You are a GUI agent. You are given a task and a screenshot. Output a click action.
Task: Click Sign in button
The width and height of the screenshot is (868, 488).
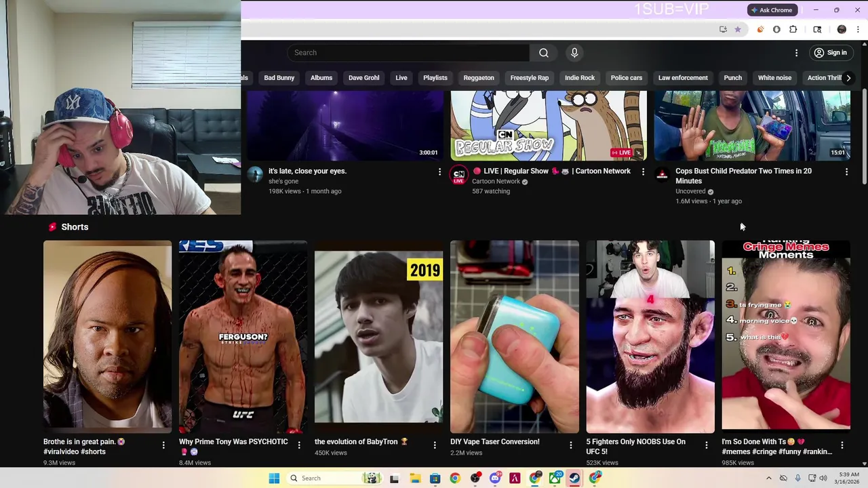pos(830,53)
